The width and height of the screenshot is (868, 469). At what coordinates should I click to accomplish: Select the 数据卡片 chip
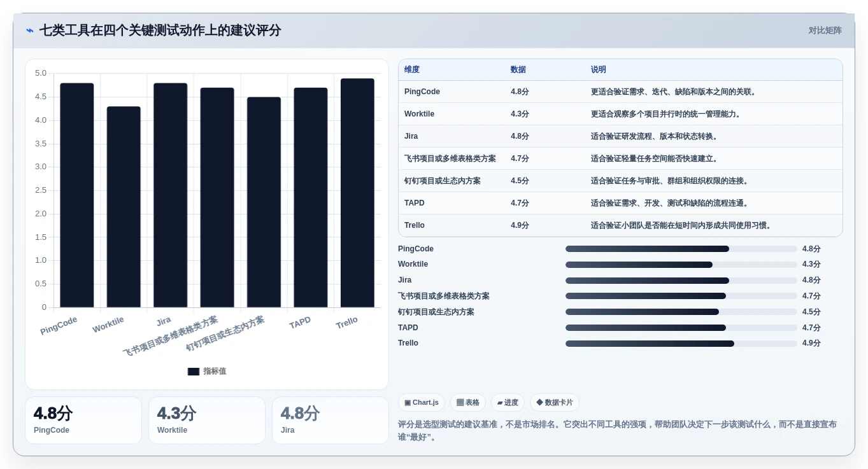(555, 403)
